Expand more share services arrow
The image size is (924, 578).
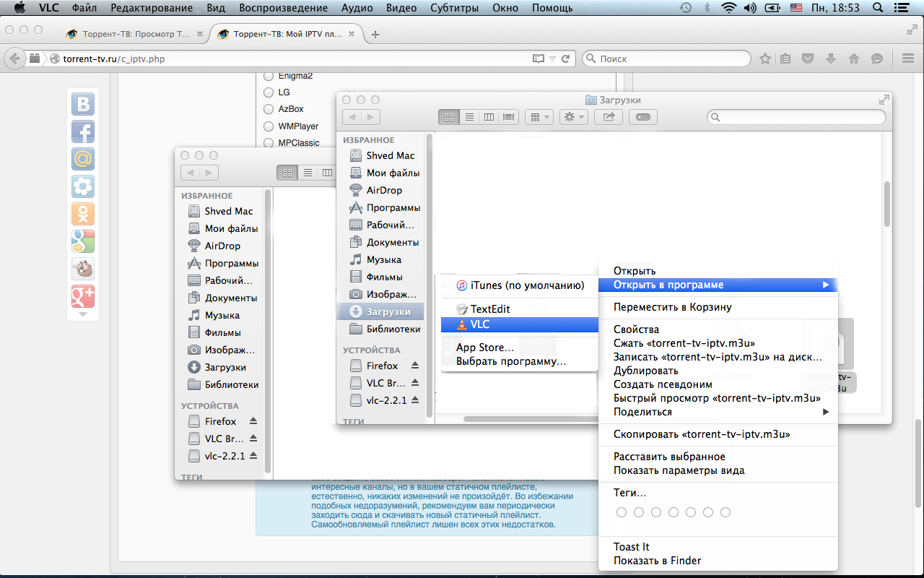coord(83,314)
